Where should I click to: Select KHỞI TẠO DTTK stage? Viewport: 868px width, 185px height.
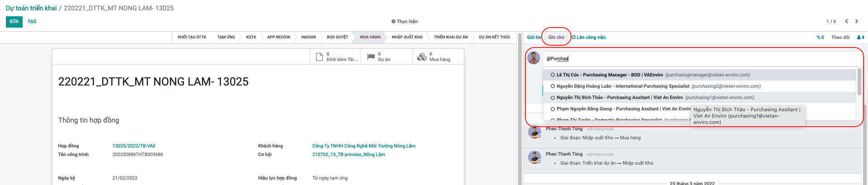pyautogui.click(x=192, y=37)
